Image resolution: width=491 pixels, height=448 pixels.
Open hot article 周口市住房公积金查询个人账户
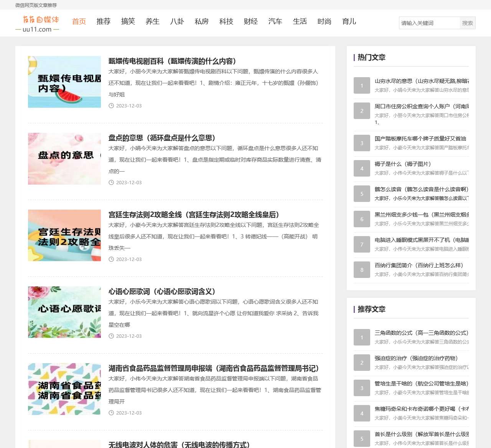(422, 106)
